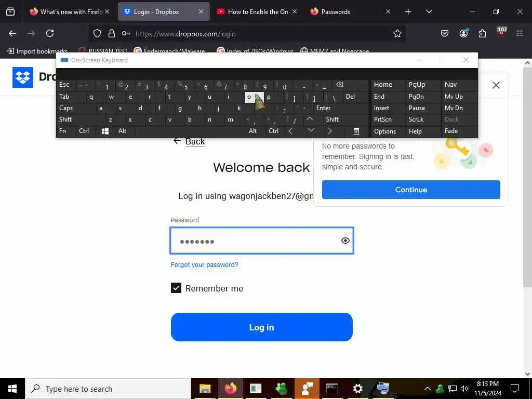Screen dimensions: 532x399
Task: Tap the down arrow key on keyboard
Action: pos(311,131)
